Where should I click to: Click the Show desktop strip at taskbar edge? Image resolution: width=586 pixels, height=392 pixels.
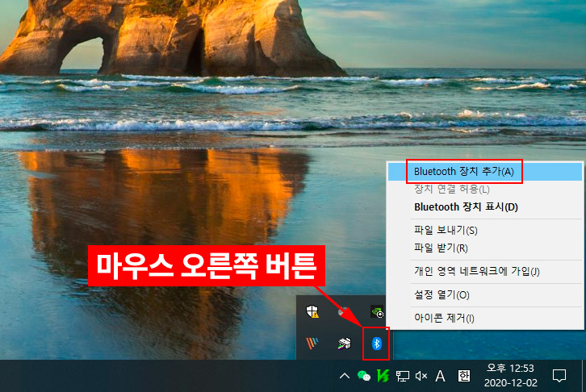coord(584,376)
